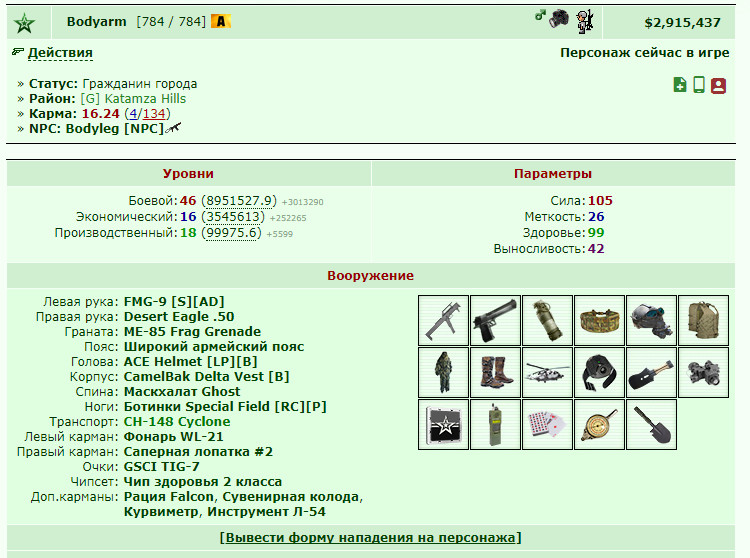Click Ботинки Special Field [RC][P] name
This screenshot has width=750, height=558.
[225, 406]
